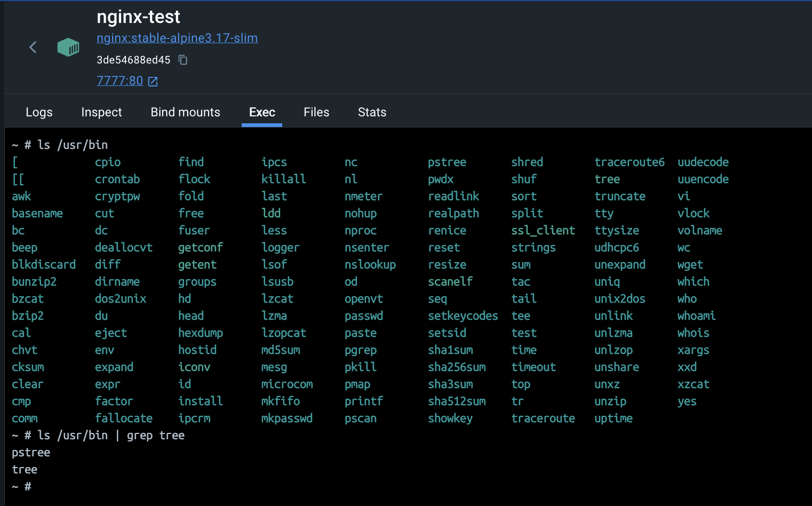Viewport: 812px width, 506px height.
Task: Click 'showkey' in the listing
Action: pyautogui.click(x=450, y=418)
